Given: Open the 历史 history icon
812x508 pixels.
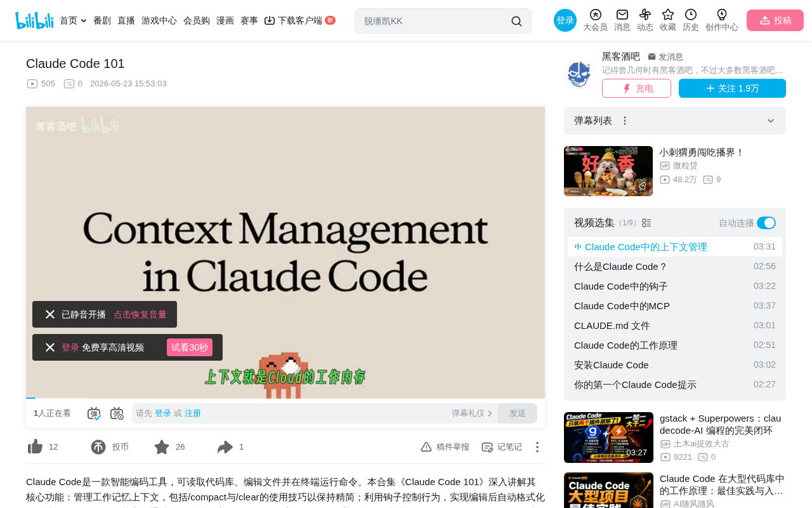Looking at the screenshot, I should pos(691,20).
